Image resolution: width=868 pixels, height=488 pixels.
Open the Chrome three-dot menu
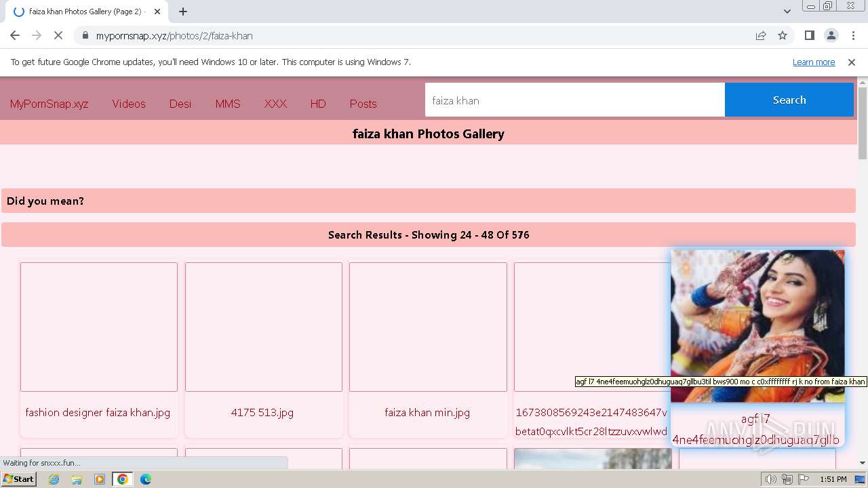tap(852, 35)
